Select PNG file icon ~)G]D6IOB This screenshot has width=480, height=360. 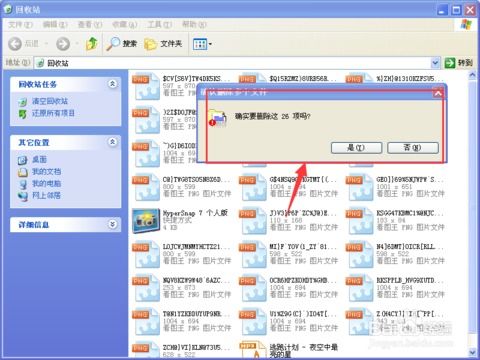146,154
